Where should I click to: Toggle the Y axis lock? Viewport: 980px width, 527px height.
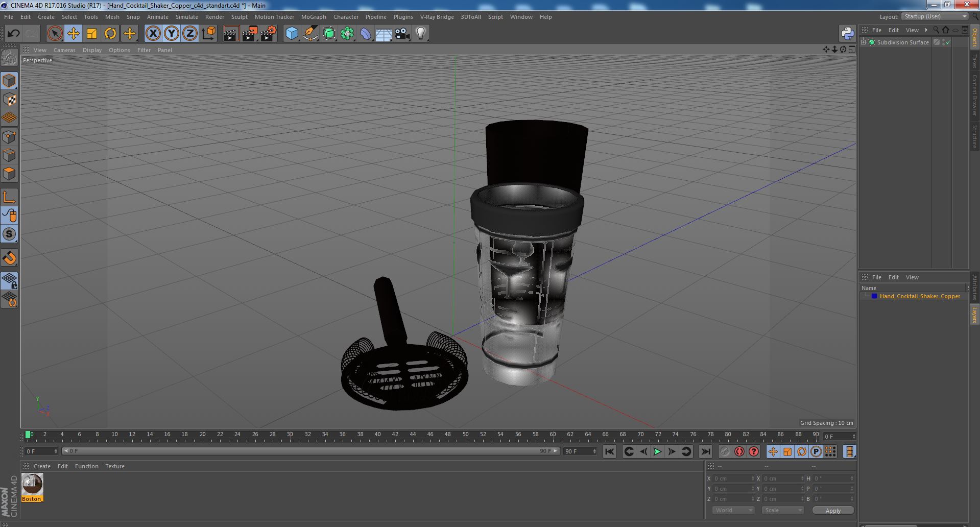[x=172, y=34]
